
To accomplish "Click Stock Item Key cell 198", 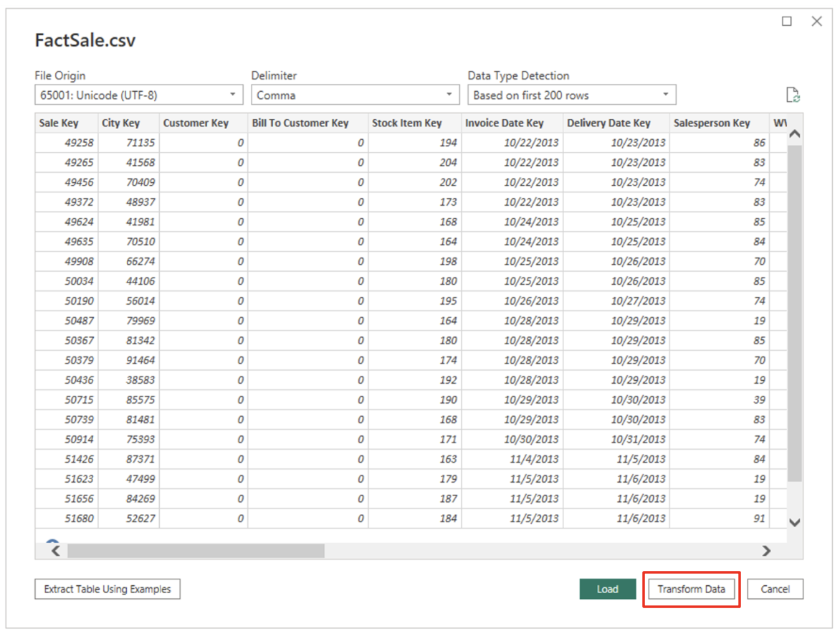I will (415, 261).
